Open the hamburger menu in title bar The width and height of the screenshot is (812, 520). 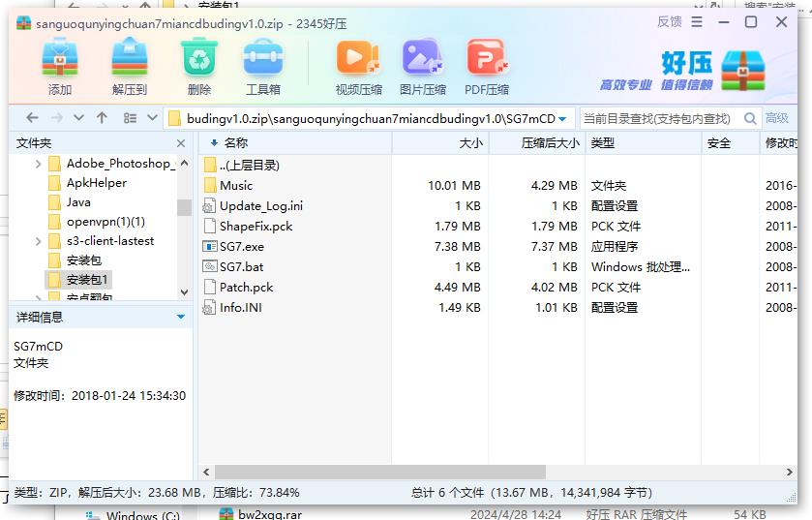pos(697,21)
